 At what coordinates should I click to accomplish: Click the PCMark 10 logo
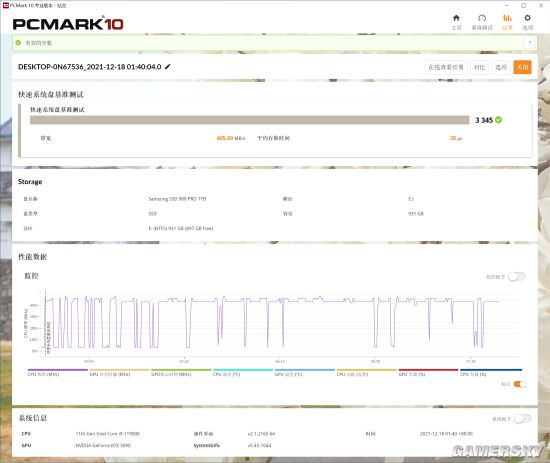coord(68,24)
